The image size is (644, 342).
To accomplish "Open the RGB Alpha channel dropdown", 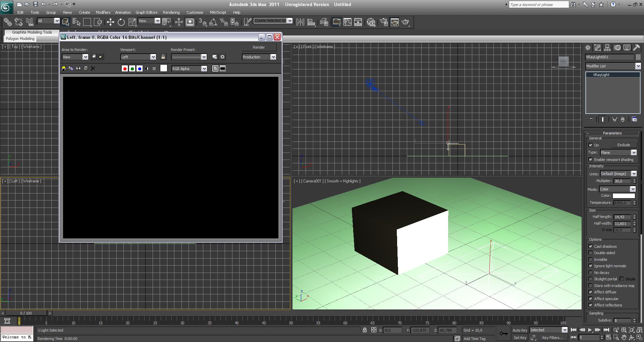I will (x=190, y=69).
